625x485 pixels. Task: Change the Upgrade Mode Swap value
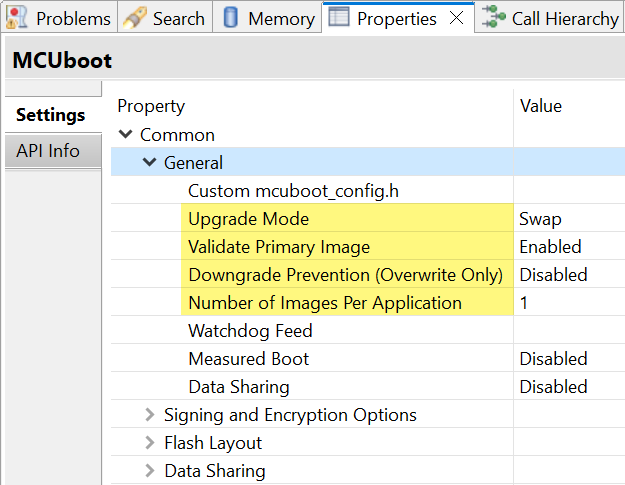[x=565, y=219]
